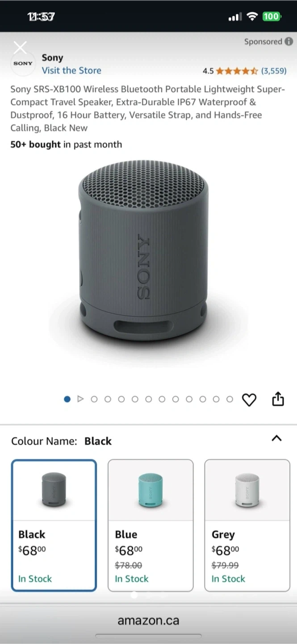297x644 pixels.
Task: Tap the share icon
Action: 278,398
